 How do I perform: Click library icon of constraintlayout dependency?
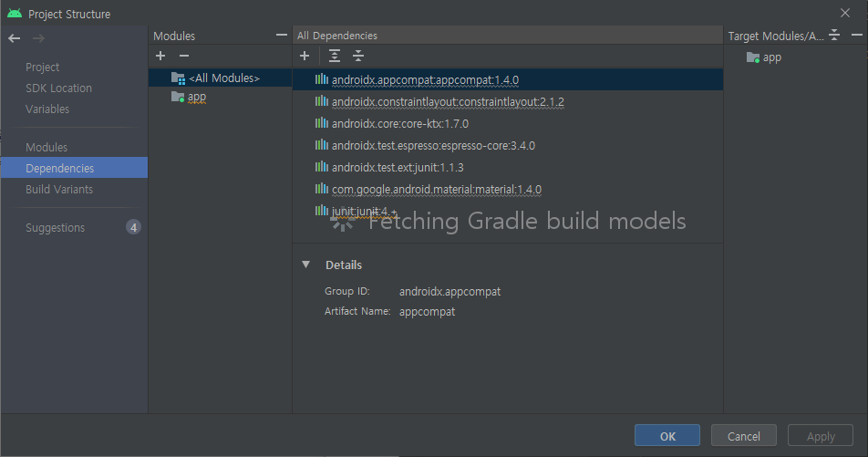(x=322, y=101)
